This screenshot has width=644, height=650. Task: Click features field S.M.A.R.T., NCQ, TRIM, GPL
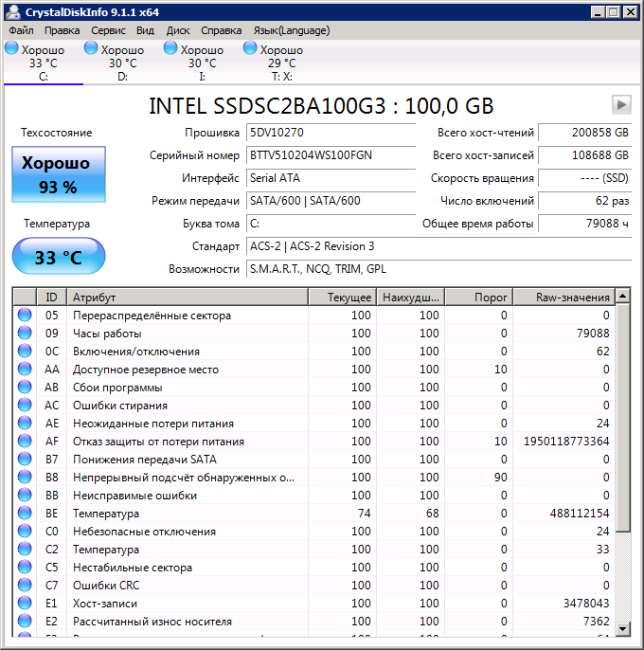coord(438,269)
